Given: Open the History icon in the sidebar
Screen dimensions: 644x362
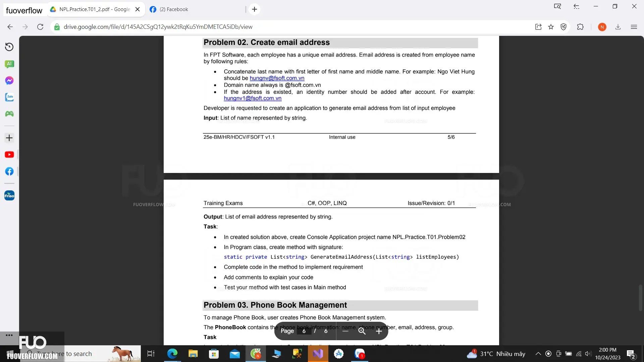Looking at the screenshot, I should tap(9, 47).
